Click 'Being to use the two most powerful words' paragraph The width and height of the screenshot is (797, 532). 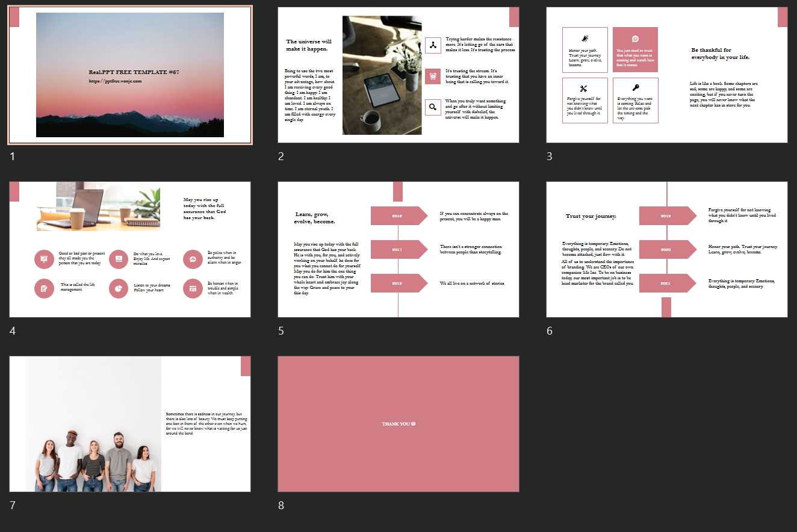pos(310,95)
